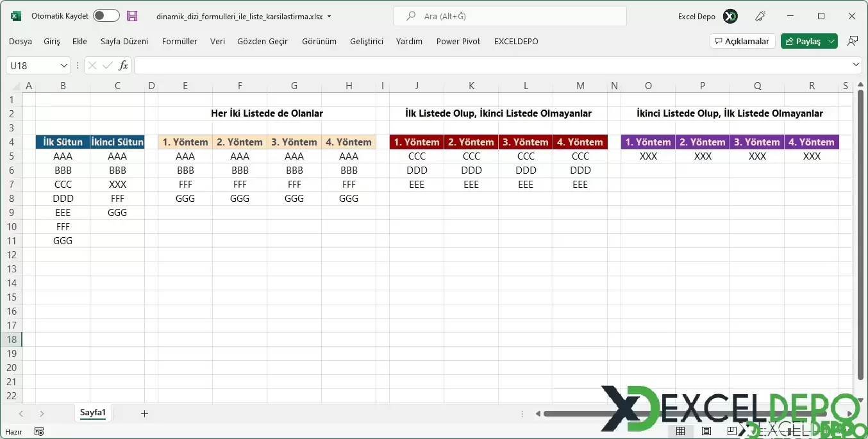Image resolution: width=868 pixels, height=439 pixels.
Task: Open the Ekle ribbon tab
Action: [79, 41]
